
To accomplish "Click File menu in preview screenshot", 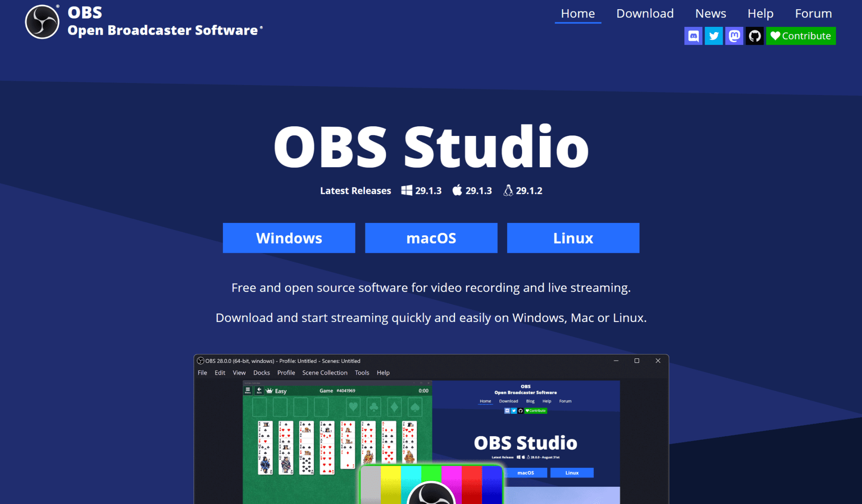I will pos(202,373).
